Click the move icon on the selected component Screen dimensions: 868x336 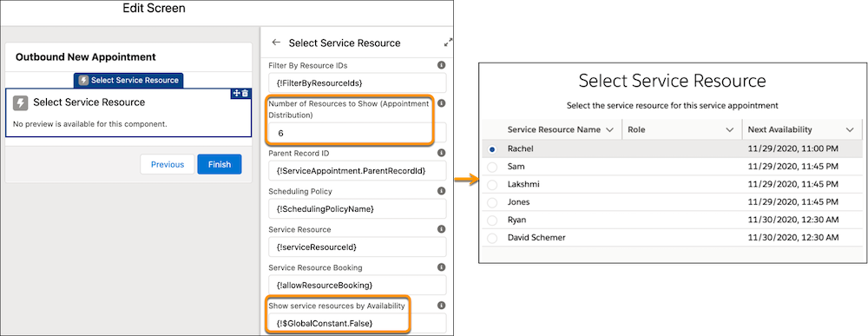click(237, 93)
